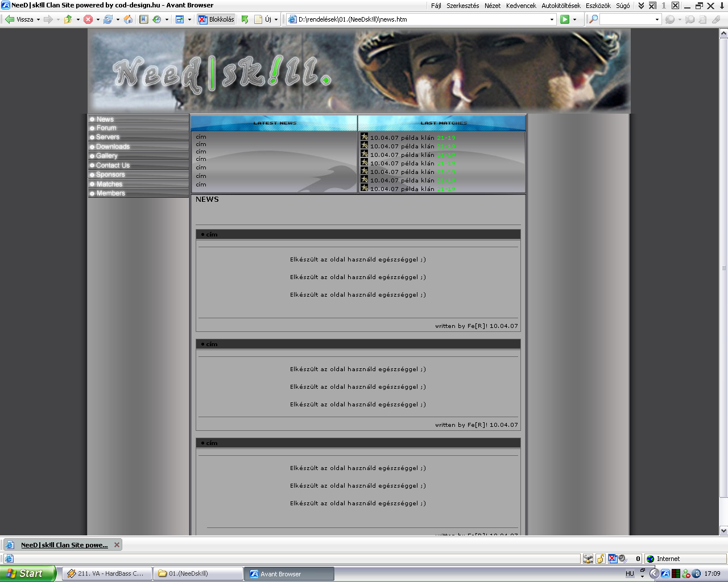The height and width of the screenshot is (582, 728).
Task: Click the down arrow tray icon in title bar
Action: click(722, 6)
